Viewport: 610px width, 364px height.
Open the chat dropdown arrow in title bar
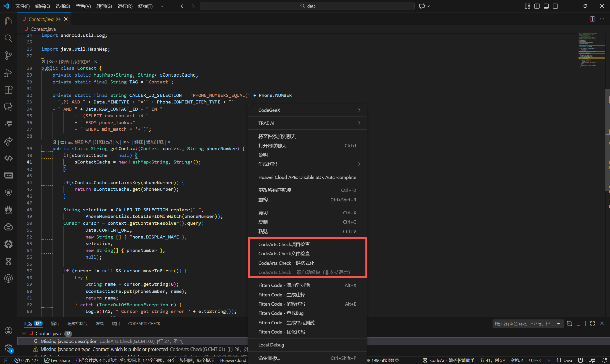pos(428,6)
